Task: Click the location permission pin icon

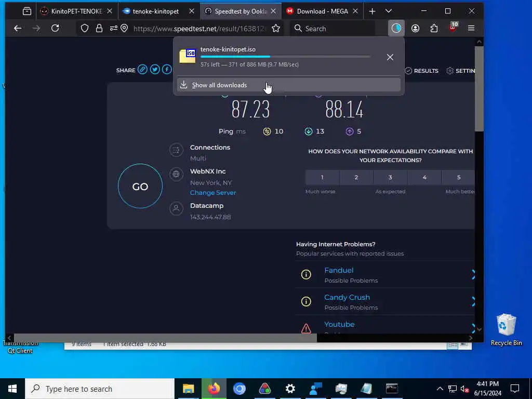Action: coord(125,28)
